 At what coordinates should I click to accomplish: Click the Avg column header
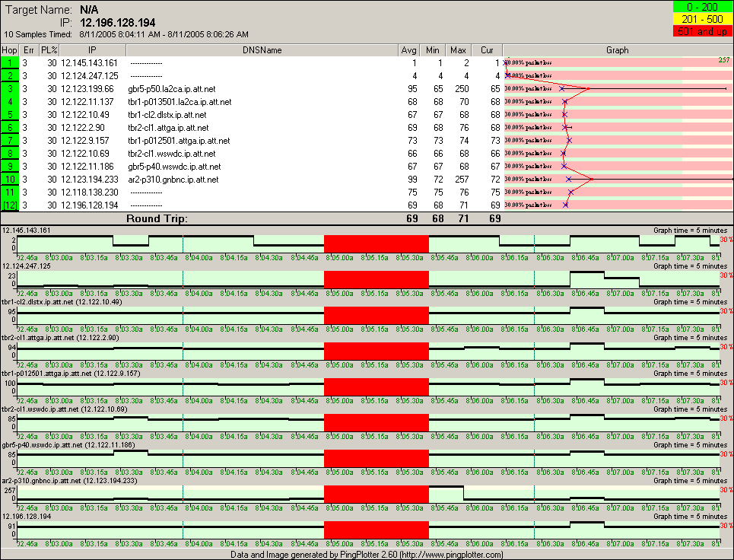pyautogui.click(x=408, y=49)
